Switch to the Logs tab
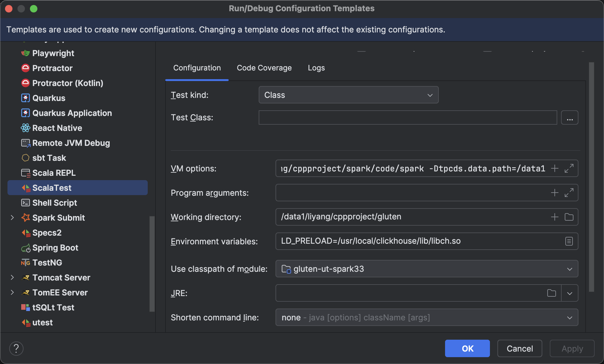604x364 pixels. (316, 68)
